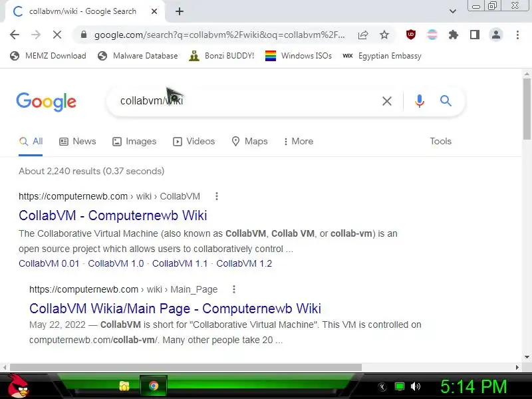Viewport: 532px width, 399px height.
Task: Go back to the previous page
Action: pos(15,35)
